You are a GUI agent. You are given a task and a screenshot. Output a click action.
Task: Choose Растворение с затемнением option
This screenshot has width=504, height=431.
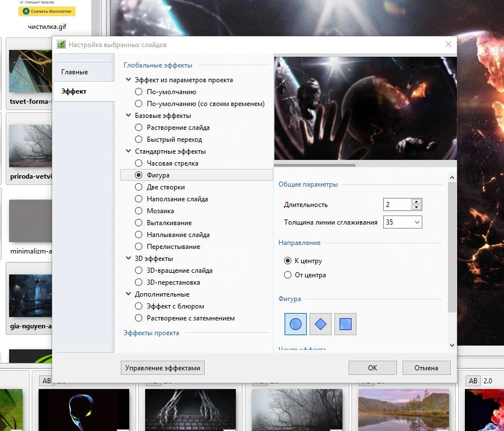coord(138,318)
